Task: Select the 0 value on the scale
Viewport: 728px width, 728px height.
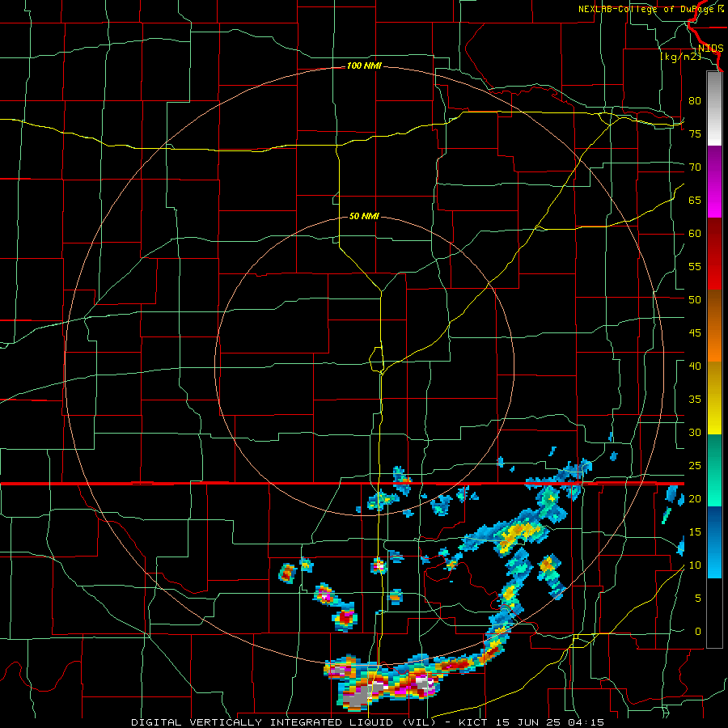Action: click(x=698, y=632)
